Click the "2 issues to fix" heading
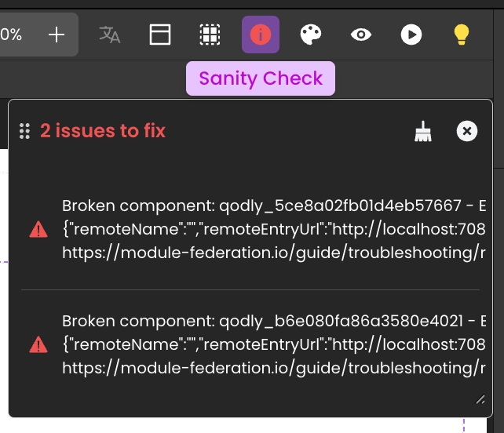 click(103, 131)
